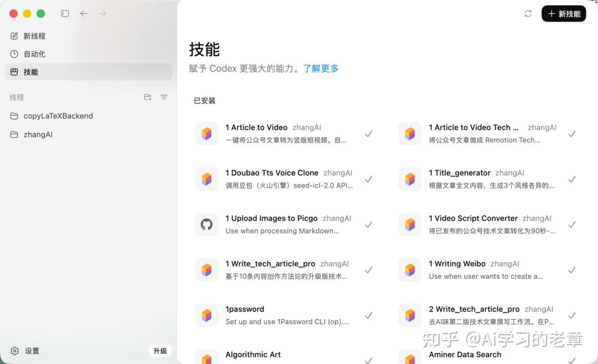This screenshot has height=364, width=598.
Task: Toggle the checkmark for 1password
Action: [368, 315]
